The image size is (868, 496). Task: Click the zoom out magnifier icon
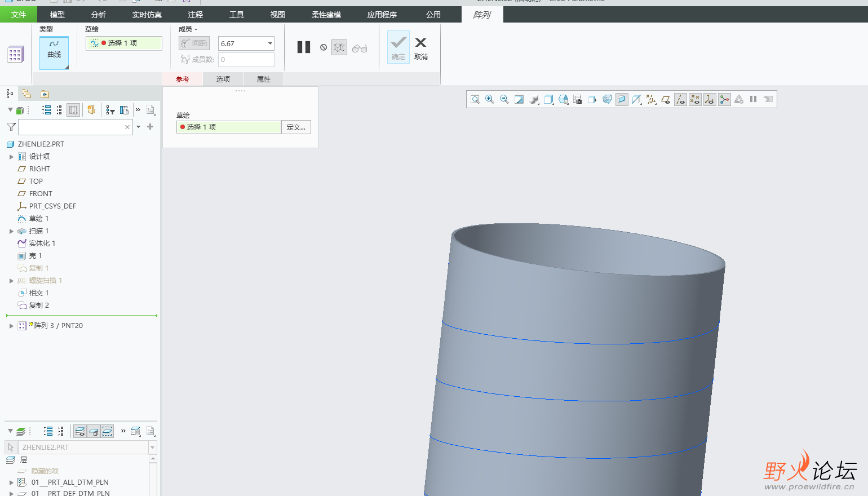coord(504,99)
